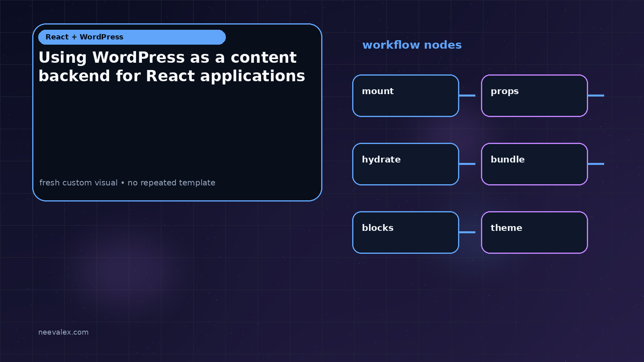Pick the blocks node
644x362 pixels.
tap(406, 232)
